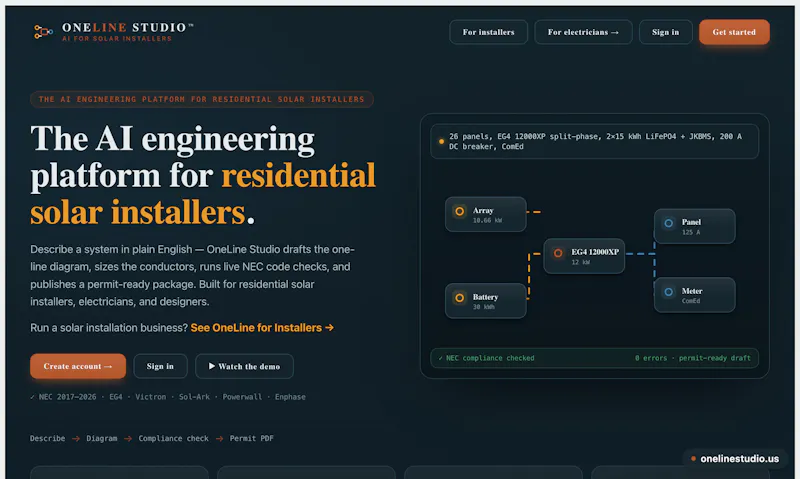Viewport: 800px width, 479px height.
Task: Click the orange dot in onelinestudio.us badge
Action: [693, 459]
